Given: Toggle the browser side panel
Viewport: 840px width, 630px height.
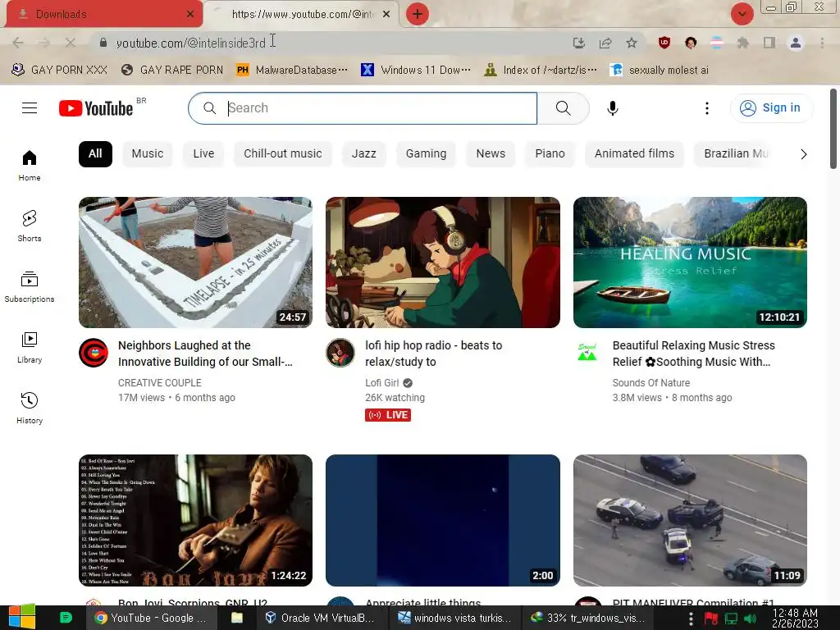Looking at the screenshot, I should point(769,43).
